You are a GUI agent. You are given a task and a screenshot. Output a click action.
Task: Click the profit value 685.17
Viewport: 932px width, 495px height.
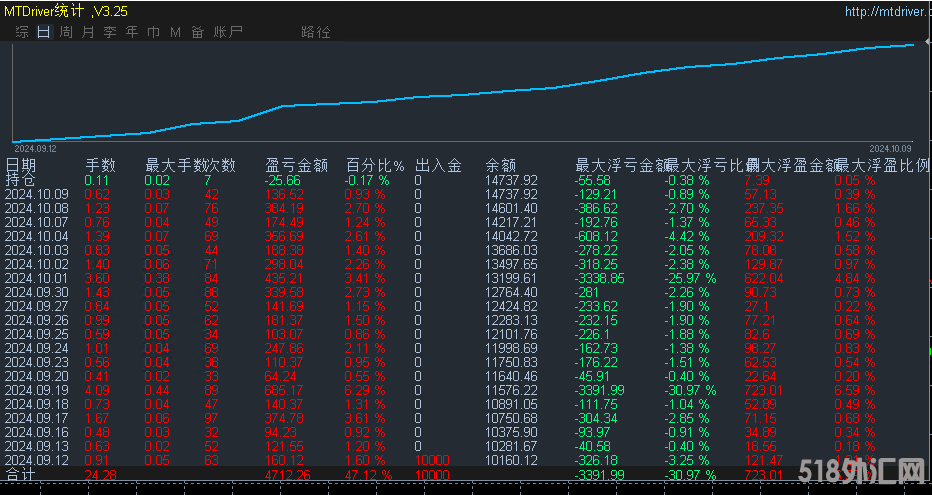point(284,390)
